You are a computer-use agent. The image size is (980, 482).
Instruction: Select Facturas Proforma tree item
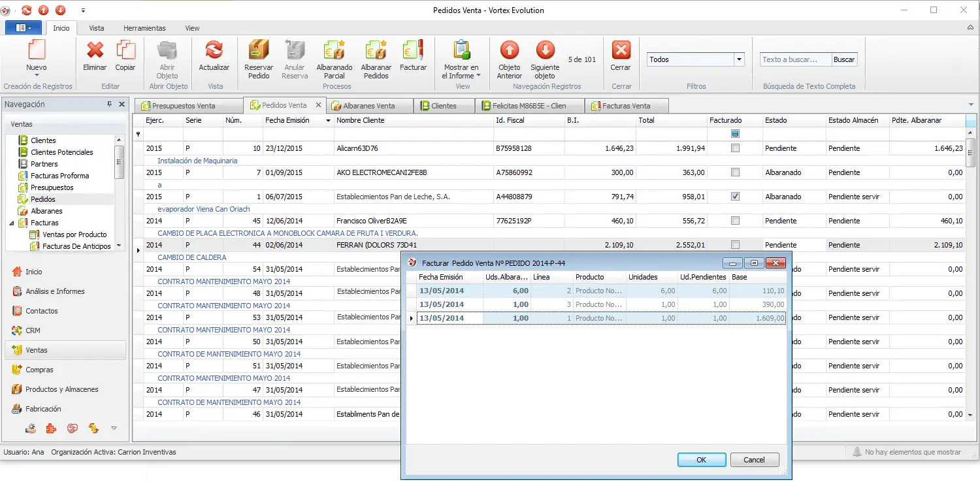click(59, 176)
